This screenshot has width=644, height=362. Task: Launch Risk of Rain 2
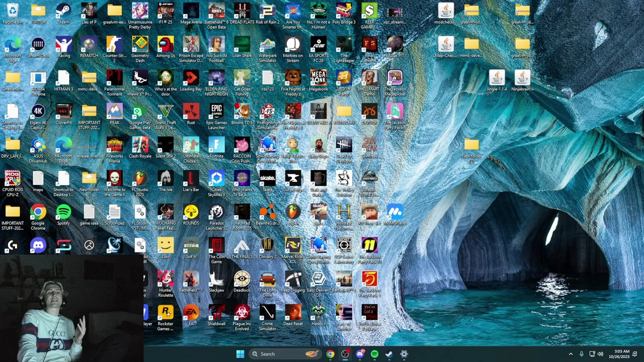point(268,14)
